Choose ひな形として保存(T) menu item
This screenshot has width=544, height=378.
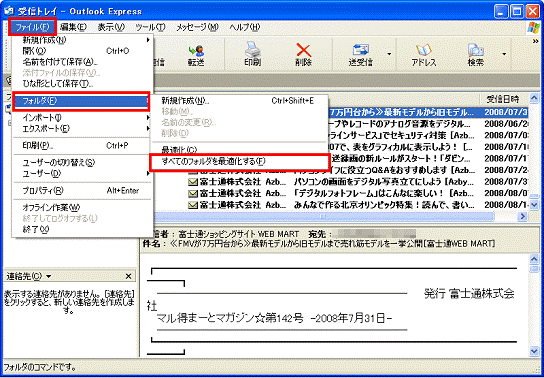[x=83, y=83]
